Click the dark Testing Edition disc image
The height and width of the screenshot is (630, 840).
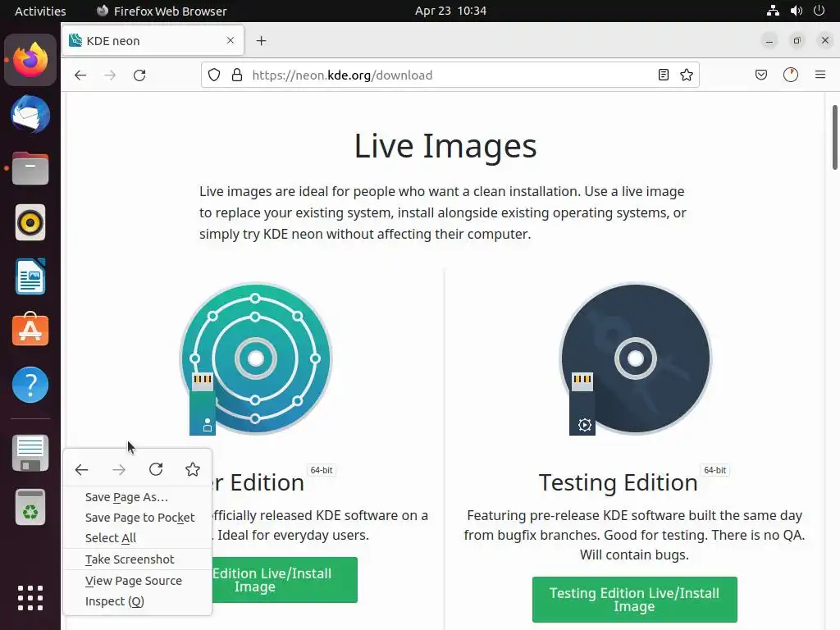click(x=636, y=359)
